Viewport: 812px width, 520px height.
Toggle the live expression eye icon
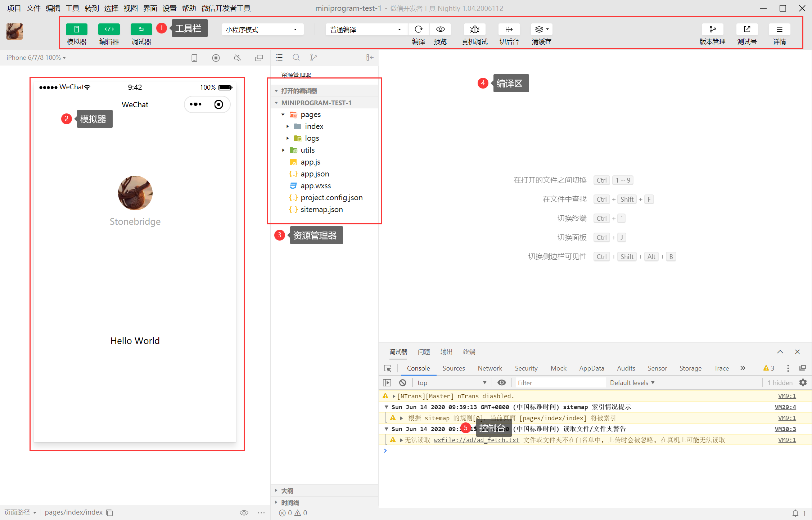point(502,382)
